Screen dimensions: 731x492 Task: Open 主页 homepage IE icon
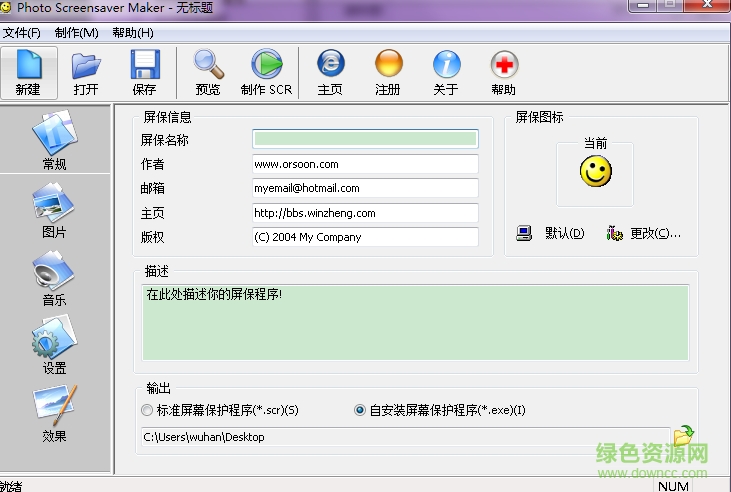pyautogui.click(x=331, y=73)
